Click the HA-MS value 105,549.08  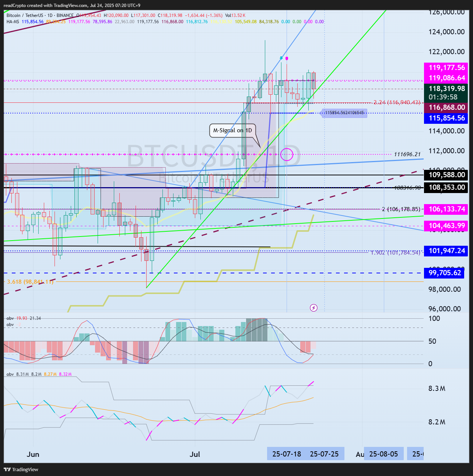[x=246, y=22]
